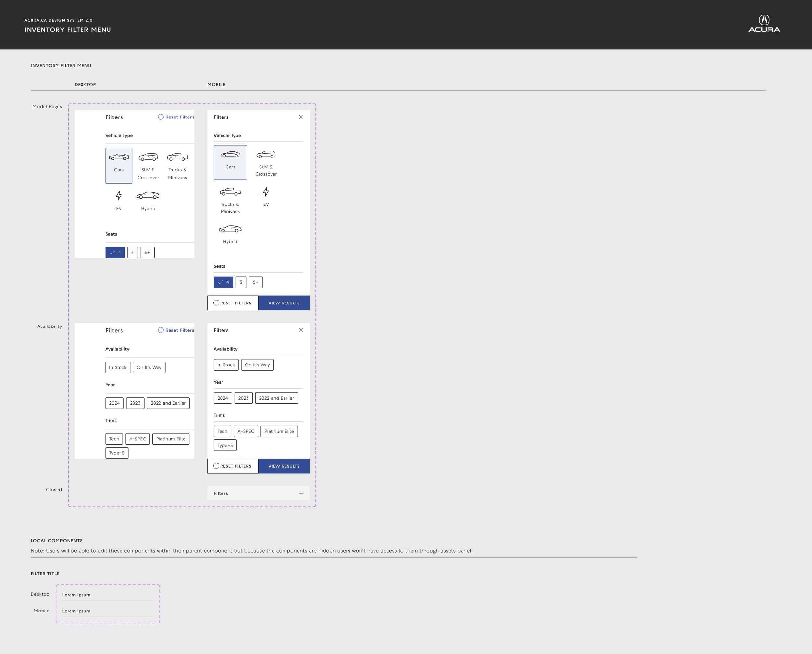Toggle In Stock chip in desktop Availability
The height and width of the screenshot is (654, 812).
[x=118, y=367]
